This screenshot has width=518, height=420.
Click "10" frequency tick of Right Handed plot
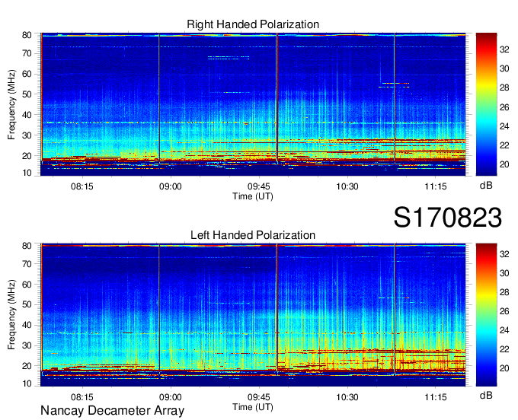pos(27,173)
